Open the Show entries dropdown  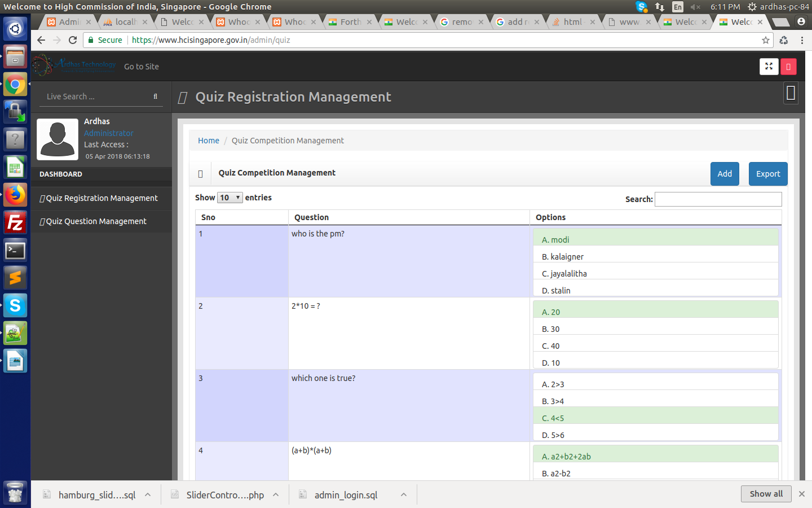point(230,198)
